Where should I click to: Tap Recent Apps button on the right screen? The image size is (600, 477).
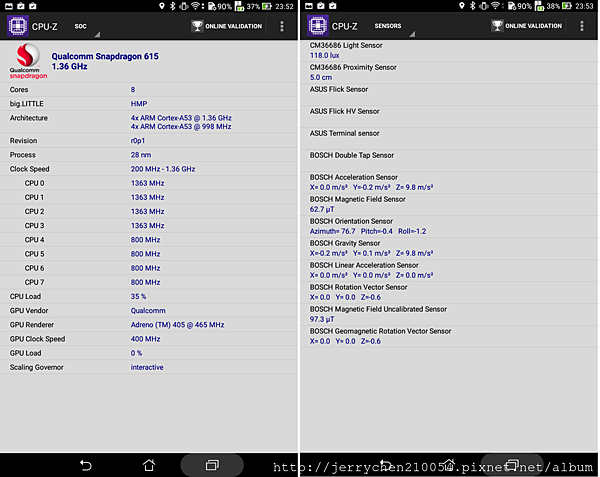click(512, 465)
